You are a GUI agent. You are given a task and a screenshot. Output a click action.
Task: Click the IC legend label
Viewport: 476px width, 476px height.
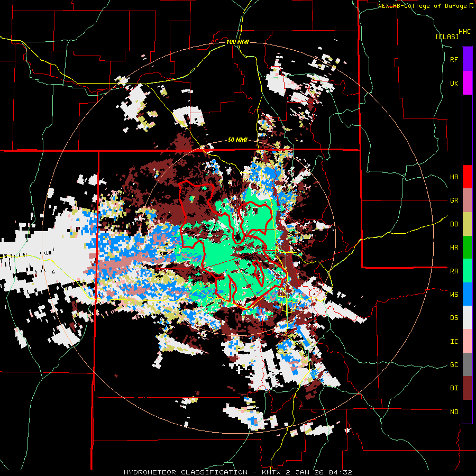tap(454, 342)
